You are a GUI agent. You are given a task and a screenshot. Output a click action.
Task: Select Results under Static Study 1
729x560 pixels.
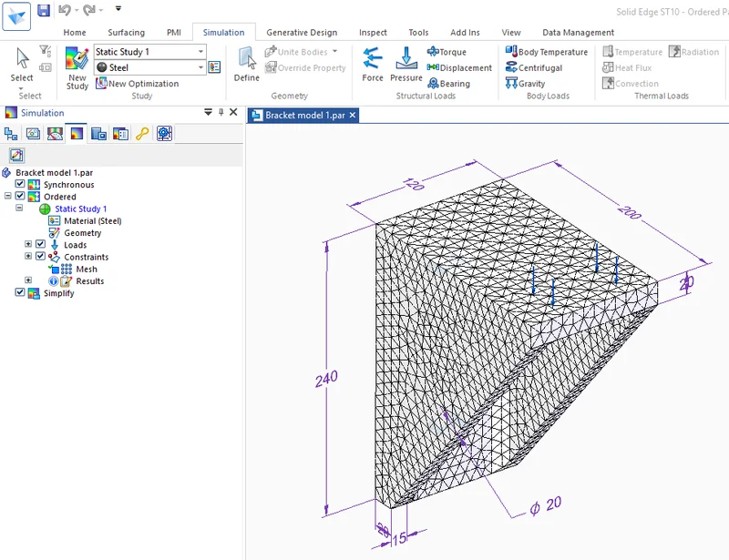coord(91,280)
